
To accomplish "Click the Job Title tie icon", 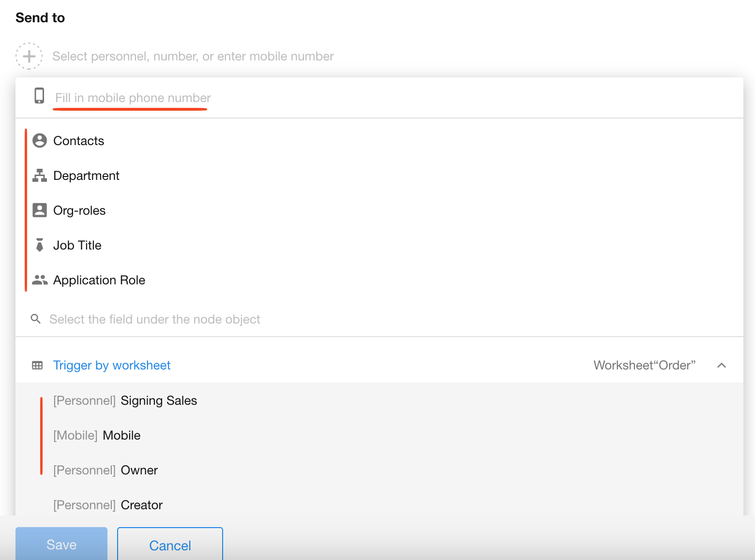I will [40, 245].
